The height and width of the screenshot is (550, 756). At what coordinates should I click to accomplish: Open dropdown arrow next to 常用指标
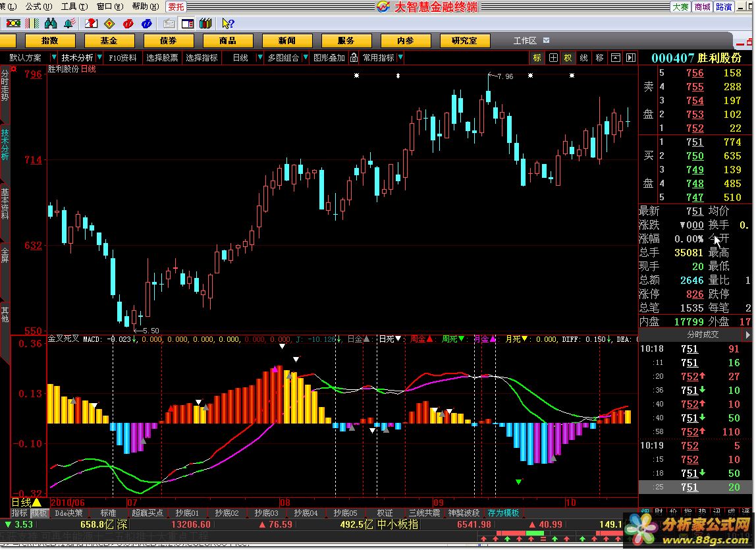[x=400, y=57]
